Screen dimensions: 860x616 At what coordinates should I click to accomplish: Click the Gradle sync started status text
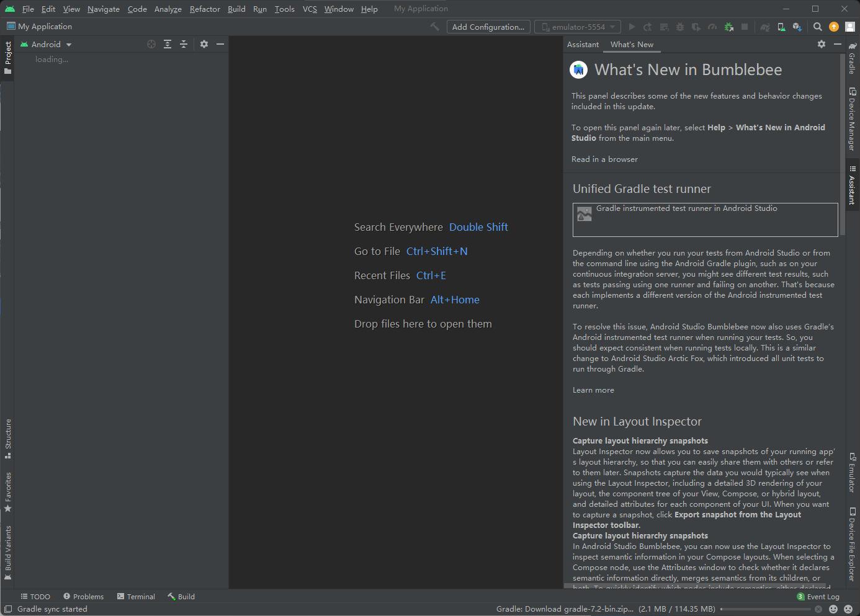tap(52, 609)
